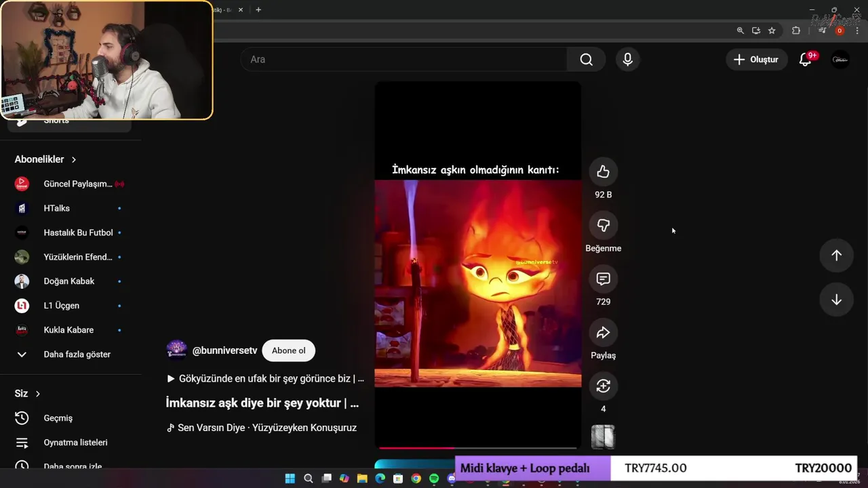Click title İmkansız aşk diye bir şey yoktur
This screenshot has height=488, width=868.
tap(262, 403)
